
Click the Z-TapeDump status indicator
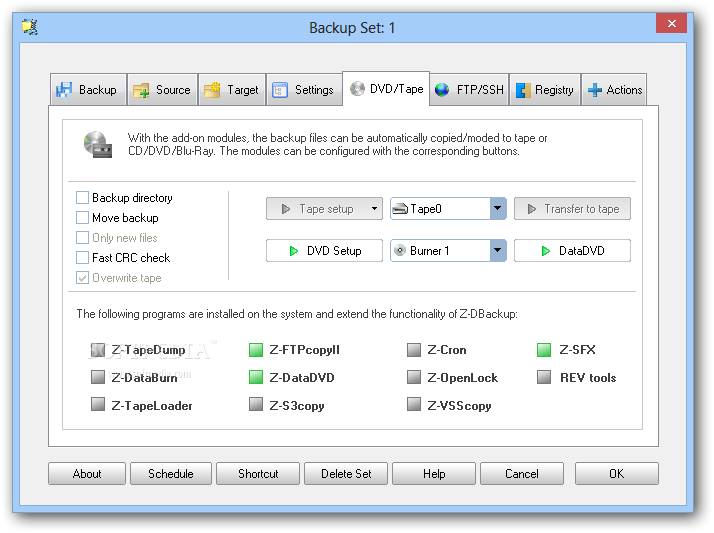click(x=98, y=350)
